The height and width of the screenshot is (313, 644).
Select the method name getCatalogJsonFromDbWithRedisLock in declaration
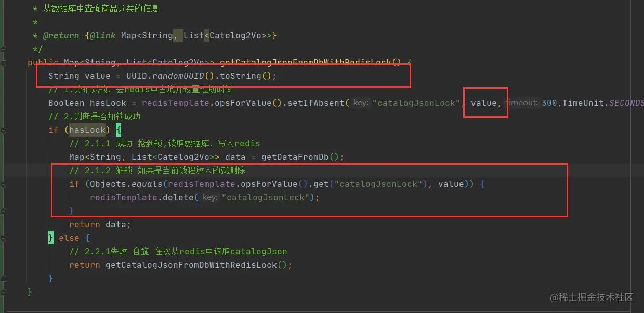(306, 63)
